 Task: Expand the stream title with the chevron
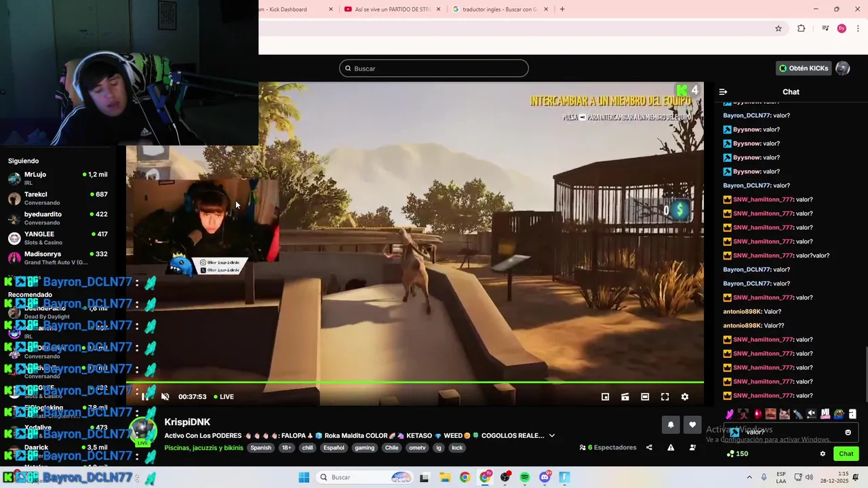(x=552, y=436)
